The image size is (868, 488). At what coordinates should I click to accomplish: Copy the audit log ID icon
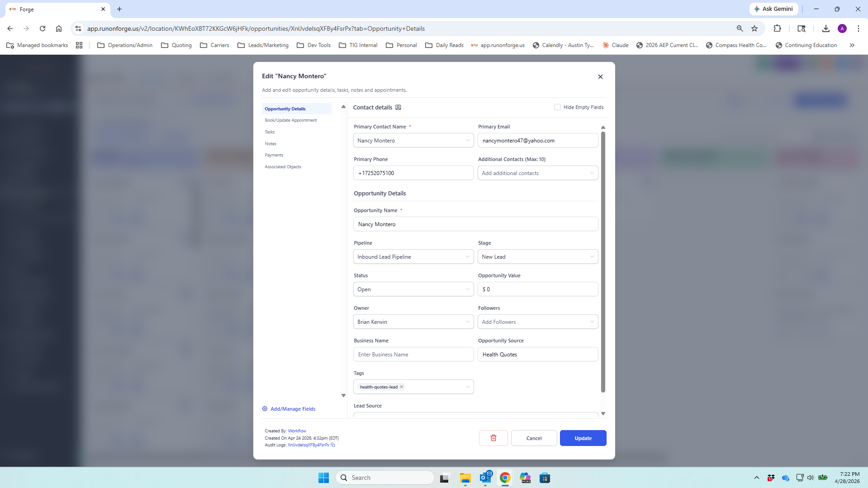click(333, 445)
